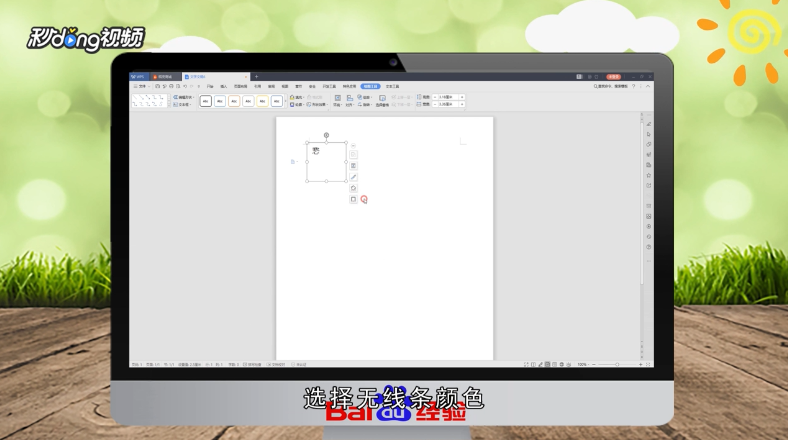This screenshot has width=788, height=440.
Task: Apply the yellow outline Abc shape style
Action: tap(262, 101)
